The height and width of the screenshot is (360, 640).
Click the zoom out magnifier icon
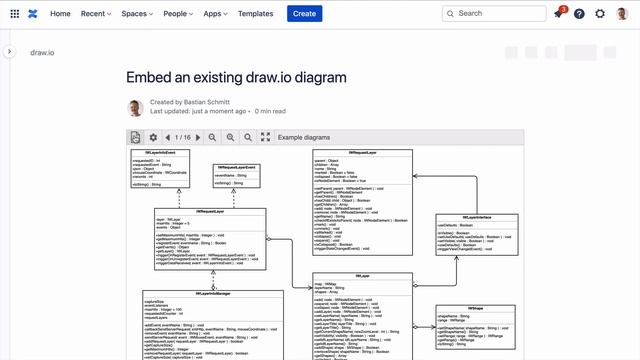tap(212, 138)
